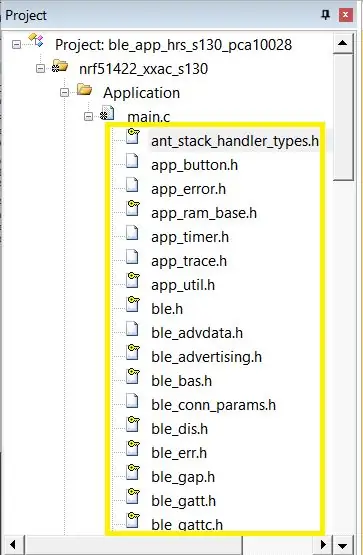363x555 pixels.
Task: Close the Project panel
Action: (345, 15)
